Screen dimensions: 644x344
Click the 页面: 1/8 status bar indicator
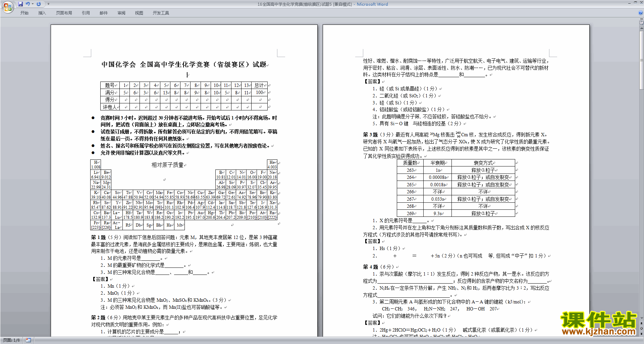11,340
